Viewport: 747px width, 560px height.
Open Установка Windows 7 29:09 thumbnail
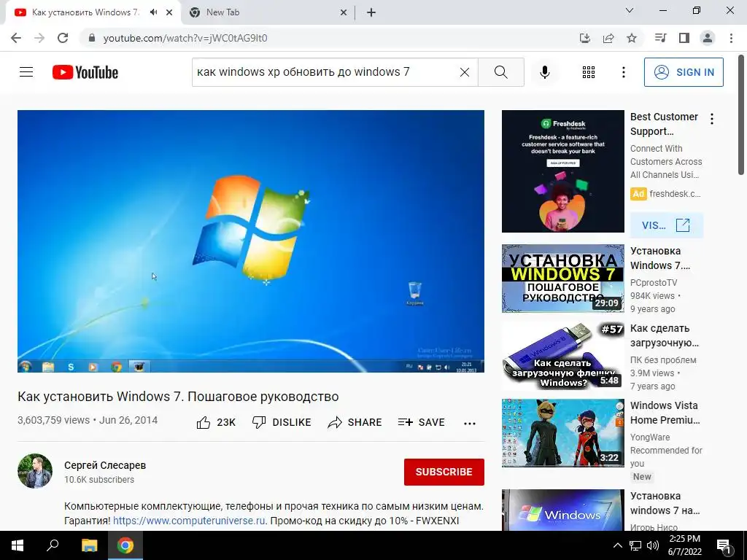562,279
